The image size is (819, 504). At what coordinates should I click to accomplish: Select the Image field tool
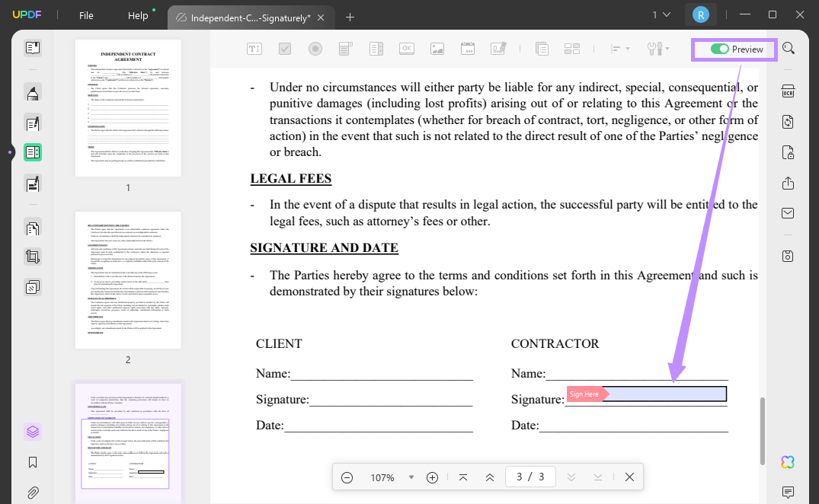[437, 48]
